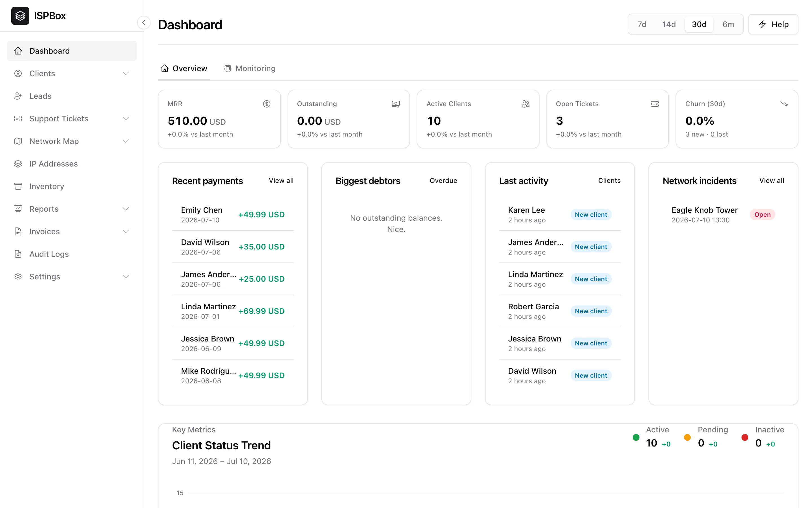Screen dimensions: 812x508
Task: Collapse the sidebar with the arrow button
Action: pos(144,23)
